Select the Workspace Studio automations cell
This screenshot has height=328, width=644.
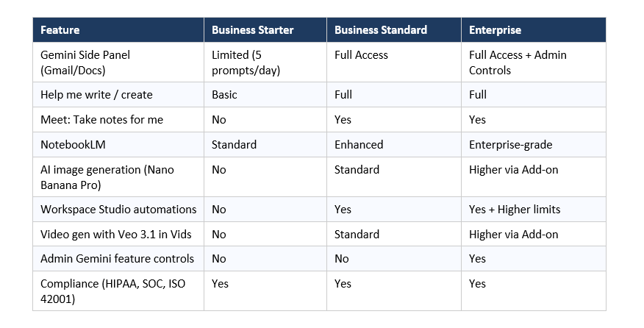(x=118, y=210)
